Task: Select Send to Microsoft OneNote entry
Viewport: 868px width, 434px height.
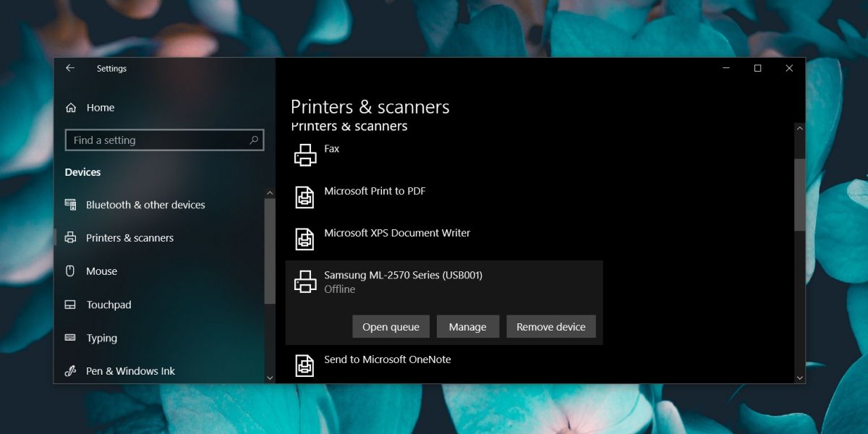Action: (x=444, y=365)
